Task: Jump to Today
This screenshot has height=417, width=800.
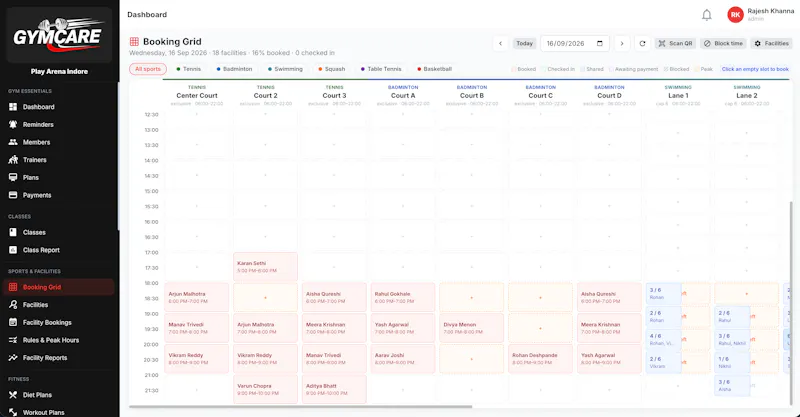Action: [524, 43]
